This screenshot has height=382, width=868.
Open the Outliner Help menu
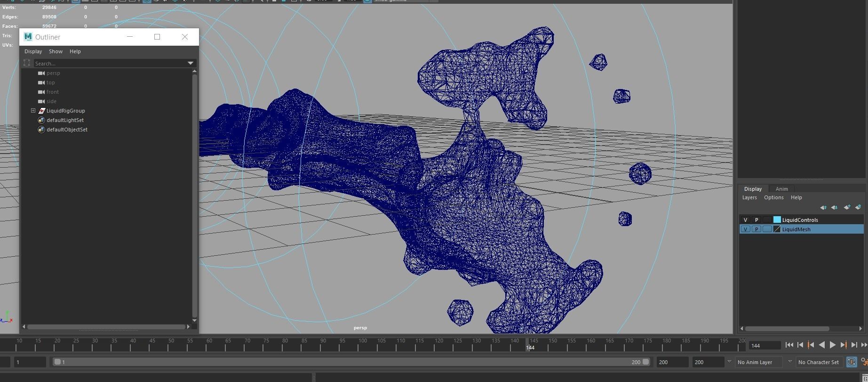(75, 51)
